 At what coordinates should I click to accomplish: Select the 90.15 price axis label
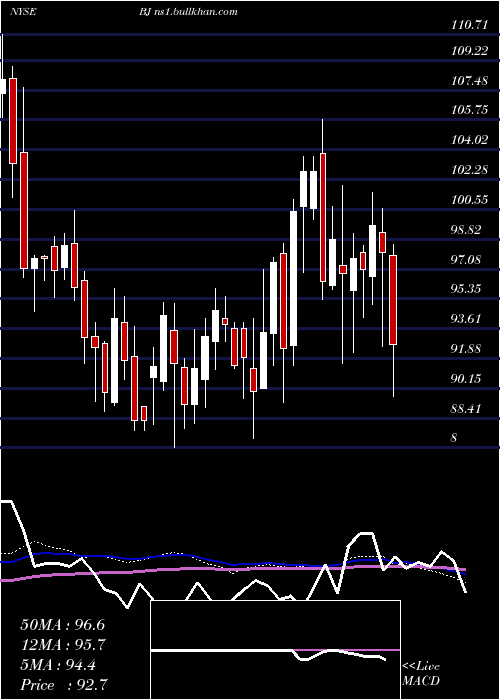[467, 379]
